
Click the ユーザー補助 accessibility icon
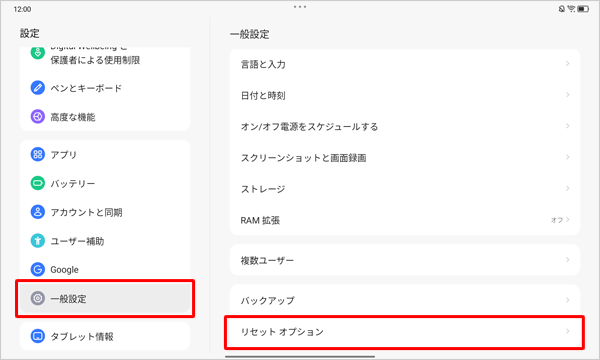coord(38,241)
